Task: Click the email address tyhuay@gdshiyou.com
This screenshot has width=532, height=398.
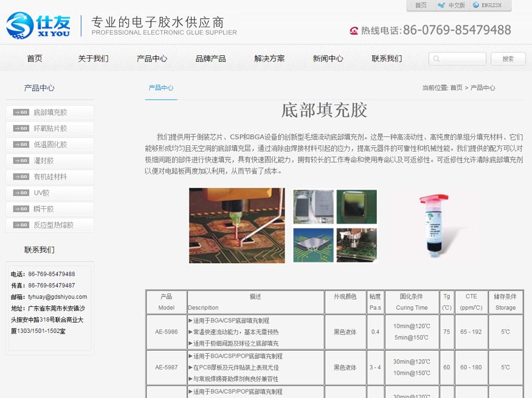Action: click(x=57, y=297)
